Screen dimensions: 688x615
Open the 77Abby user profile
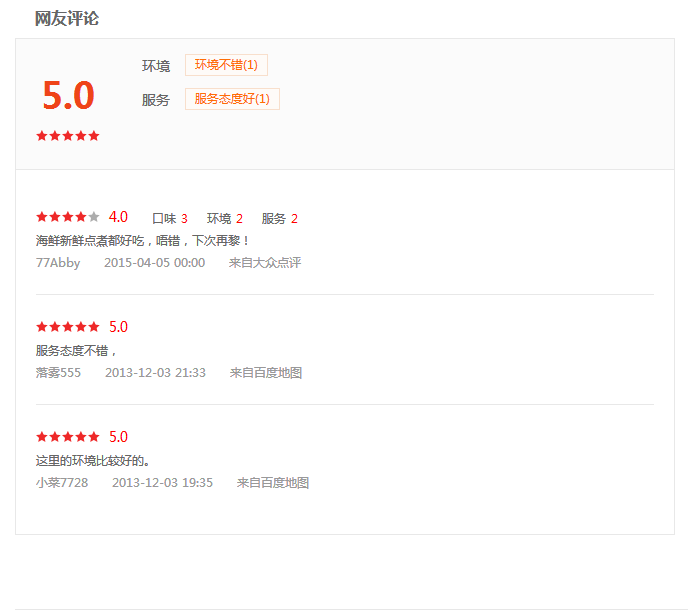pos(58,263)
